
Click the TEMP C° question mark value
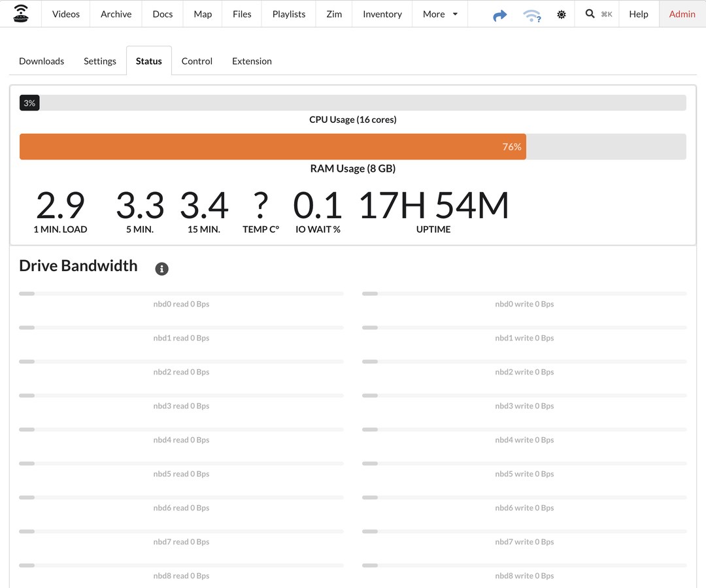(261, 205)
